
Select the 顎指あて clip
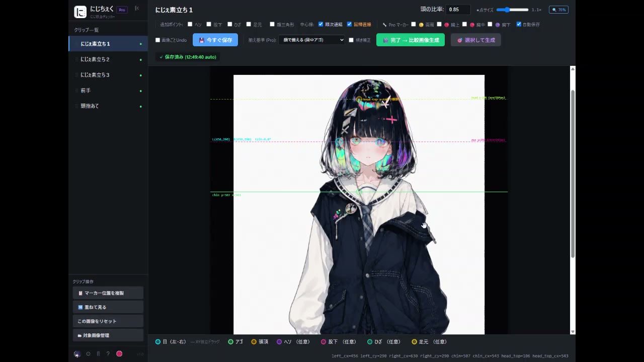[108, 106]
